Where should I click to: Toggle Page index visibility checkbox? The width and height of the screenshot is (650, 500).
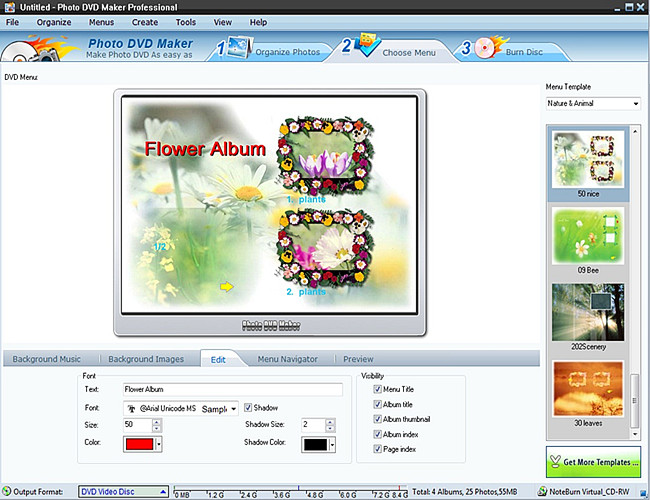(x=377, y=449)
